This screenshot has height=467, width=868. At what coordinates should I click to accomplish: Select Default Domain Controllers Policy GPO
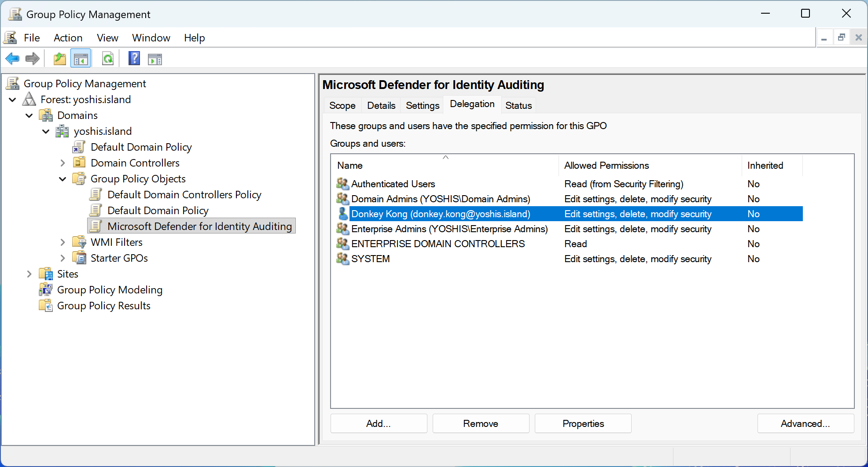[x=184, y=195]
